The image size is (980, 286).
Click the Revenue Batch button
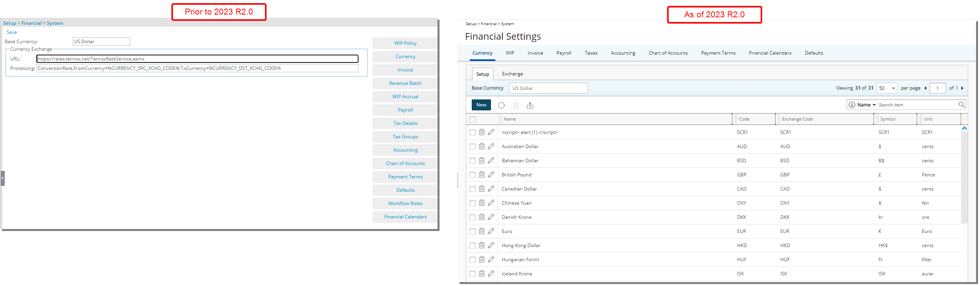pos(405,83)
